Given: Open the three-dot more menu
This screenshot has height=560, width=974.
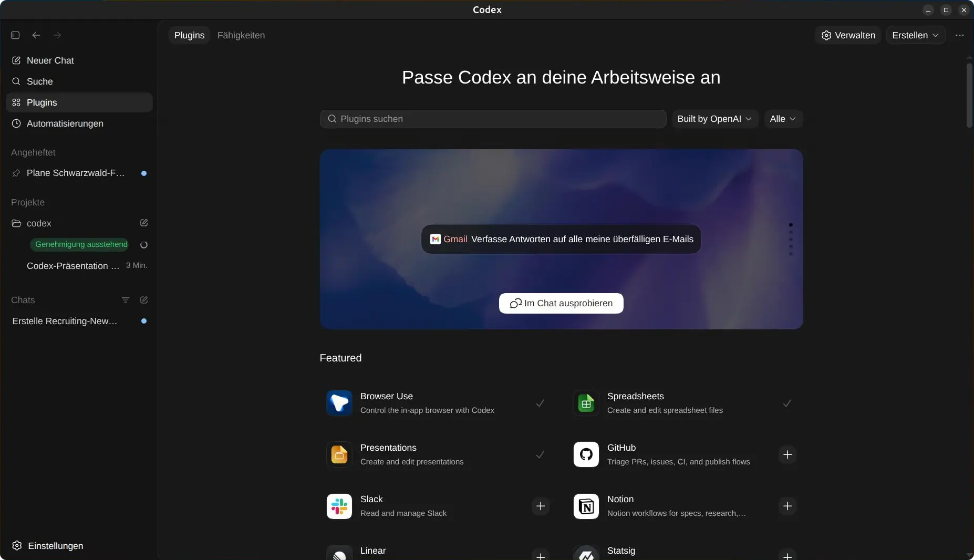Looking at the screenshot, I should (960, 35).
